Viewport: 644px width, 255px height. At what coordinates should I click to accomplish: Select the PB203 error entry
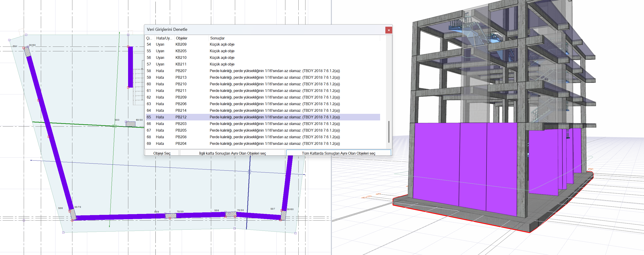181,124
